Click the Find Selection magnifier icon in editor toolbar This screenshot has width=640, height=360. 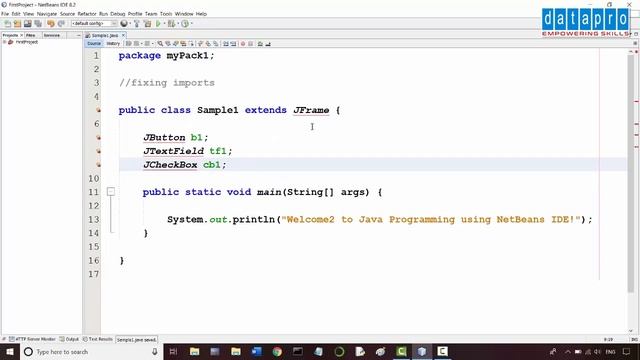point(160,44)
